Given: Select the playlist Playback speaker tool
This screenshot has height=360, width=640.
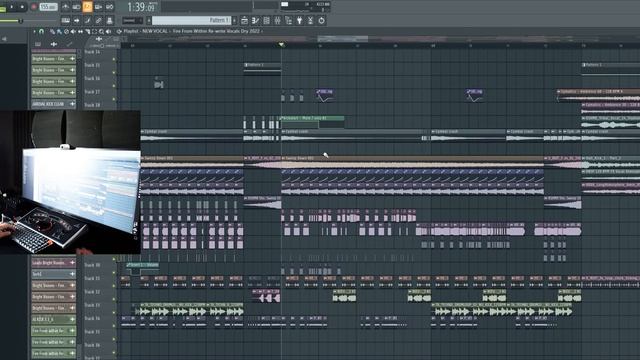Looking at the screenshot, I should [108, 31].
